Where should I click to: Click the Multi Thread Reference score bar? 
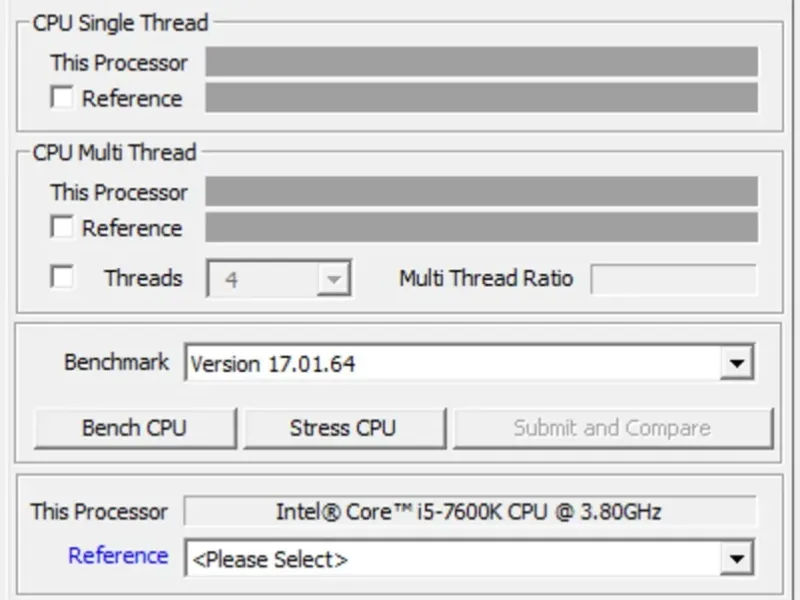click(x=481, y=227)
